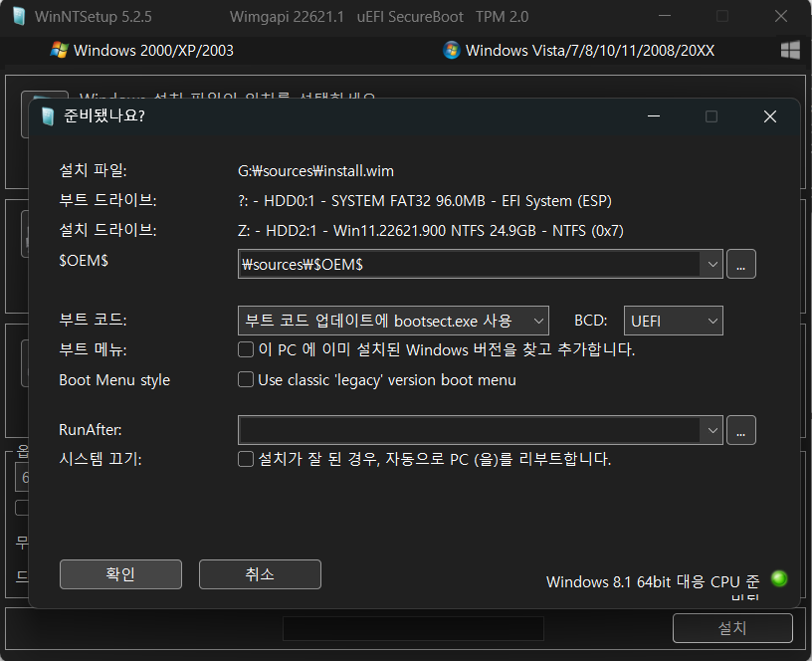Image resolution: width=812 pixels, height=661 pixels.
Task: Open the BCD UEFI dropdown
Action: pyautogui.click(x=674, y=321)
